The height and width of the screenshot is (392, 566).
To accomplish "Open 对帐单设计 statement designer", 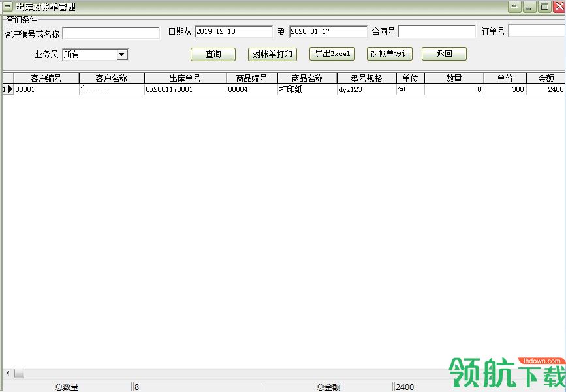I will 390,53.
